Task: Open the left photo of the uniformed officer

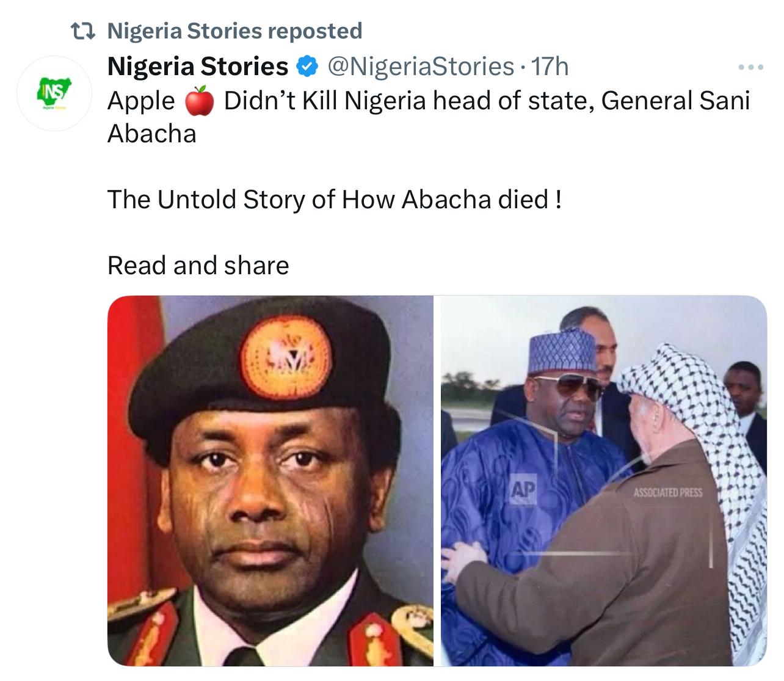Action: 270,480
